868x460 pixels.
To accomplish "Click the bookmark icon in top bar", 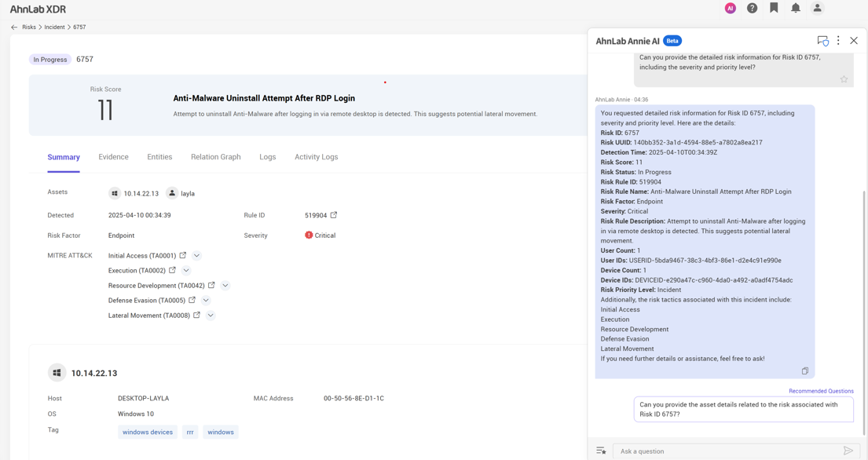I will (x=774, y=8).
